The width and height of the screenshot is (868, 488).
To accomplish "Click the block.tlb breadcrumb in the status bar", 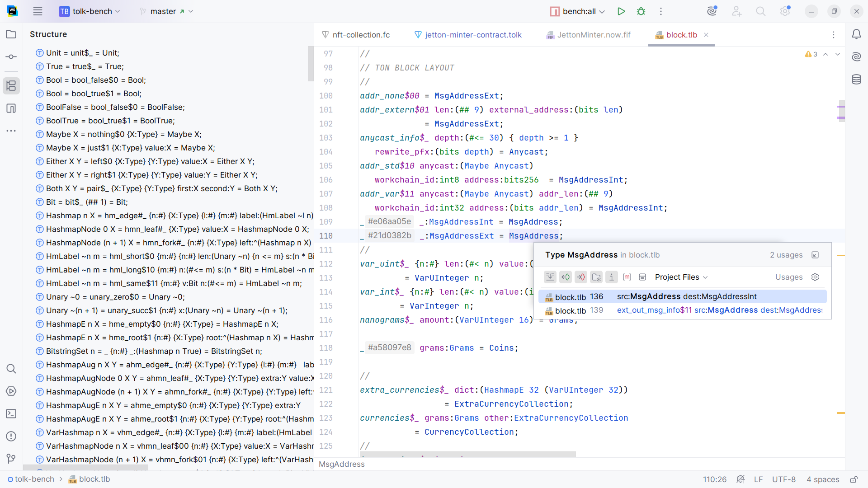I will [x=89, y=479].
